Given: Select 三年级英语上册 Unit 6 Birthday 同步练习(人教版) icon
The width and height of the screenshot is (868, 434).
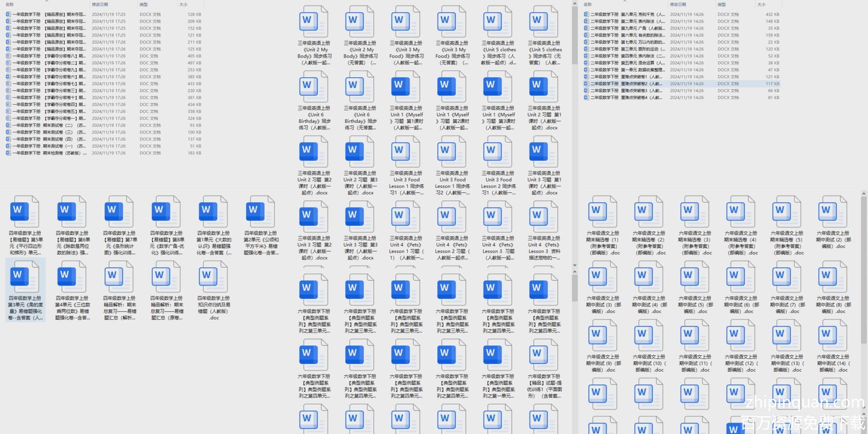Looking at the screenshot, I should click(314, 86).
